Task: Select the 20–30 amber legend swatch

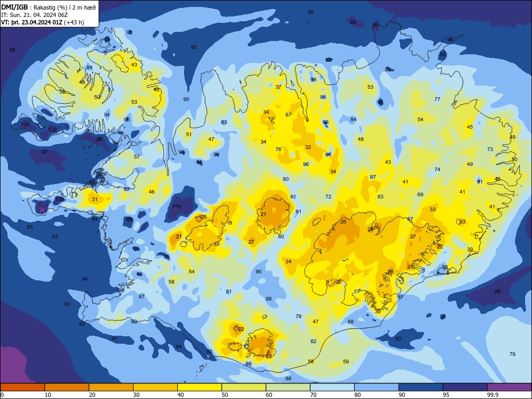Action: [111, 387]
